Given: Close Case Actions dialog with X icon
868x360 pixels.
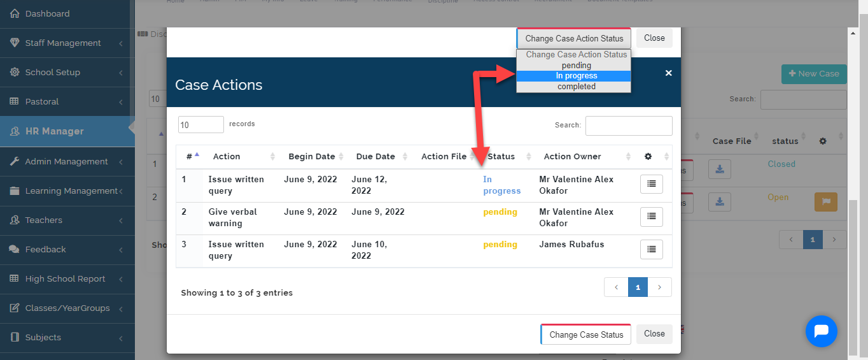Looking at the screenshot, I should coord(668,73).
